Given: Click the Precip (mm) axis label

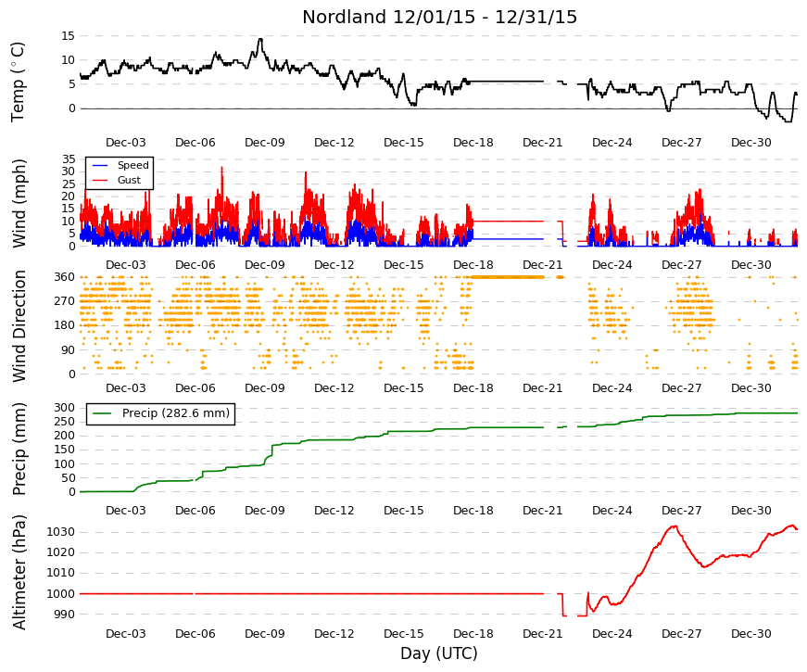Looking at the screenshot, I should click(x=19, y=449).
